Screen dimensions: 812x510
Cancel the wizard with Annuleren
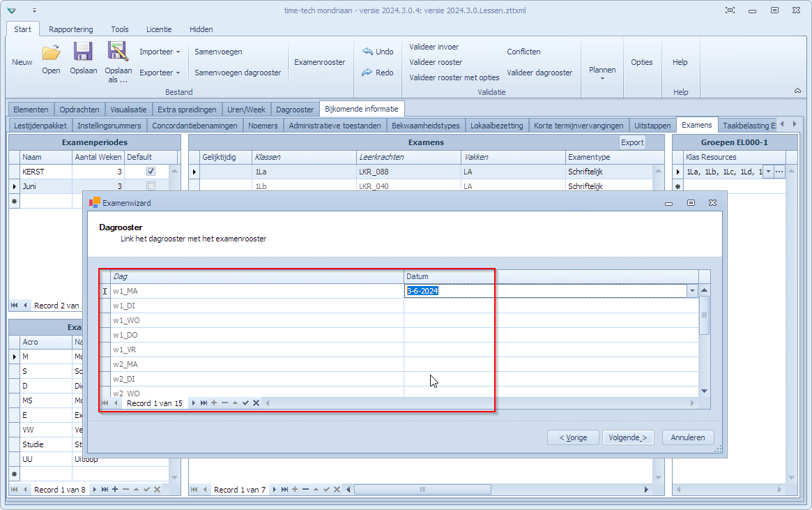tap(688, 437)
